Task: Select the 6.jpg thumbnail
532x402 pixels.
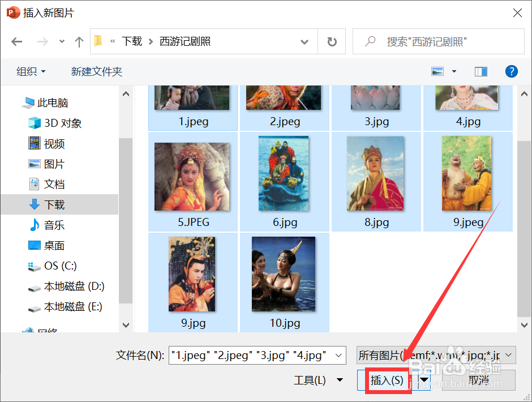Action: point(285,182)
